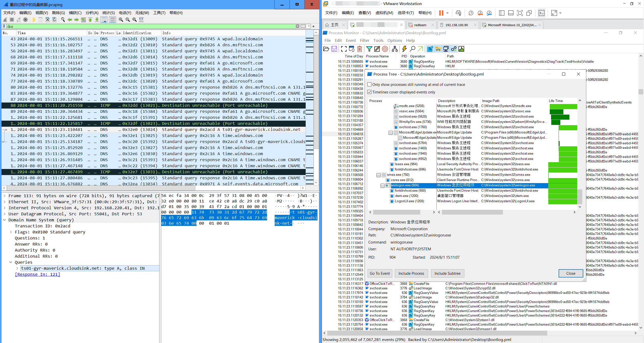The height and width of the screenshot is (343, 644).
Task: Toggle Show Registry Activity icon
Action: (x=430, y=49)
